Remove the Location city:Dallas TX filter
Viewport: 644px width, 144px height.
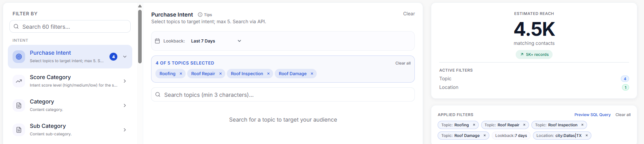(587, 136)
